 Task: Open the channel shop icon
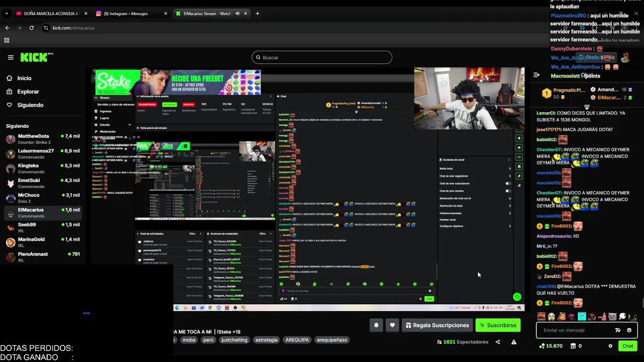coord(573,346)
